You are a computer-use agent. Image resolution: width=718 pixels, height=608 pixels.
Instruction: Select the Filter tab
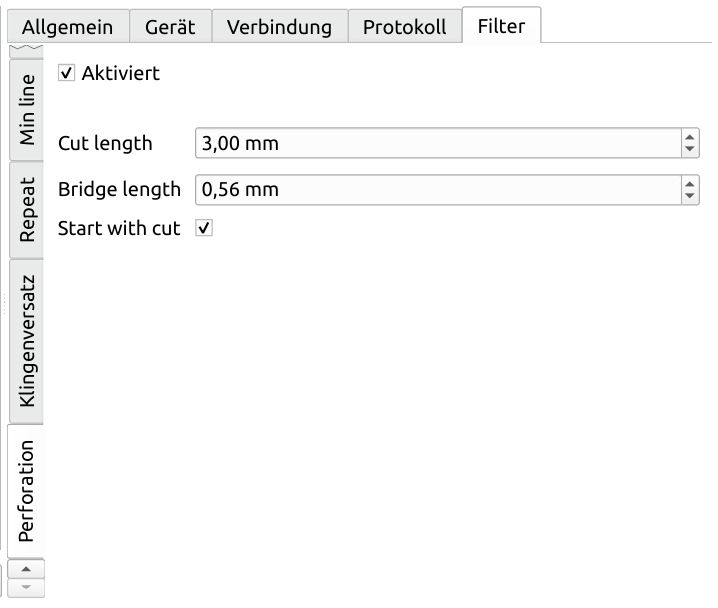tap(501, 26)
